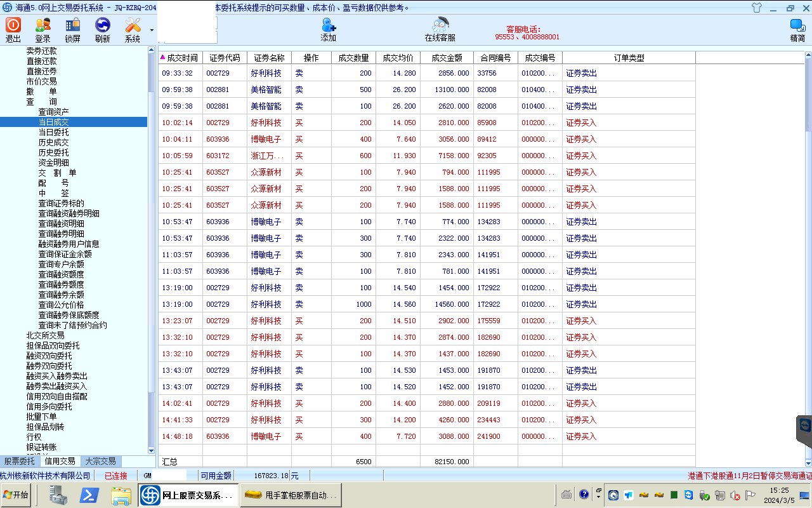This screenshot has height=508, width=812.
Task: Click the 成交金额 column header
Action: pyautogui.click(x=447, y=58)
